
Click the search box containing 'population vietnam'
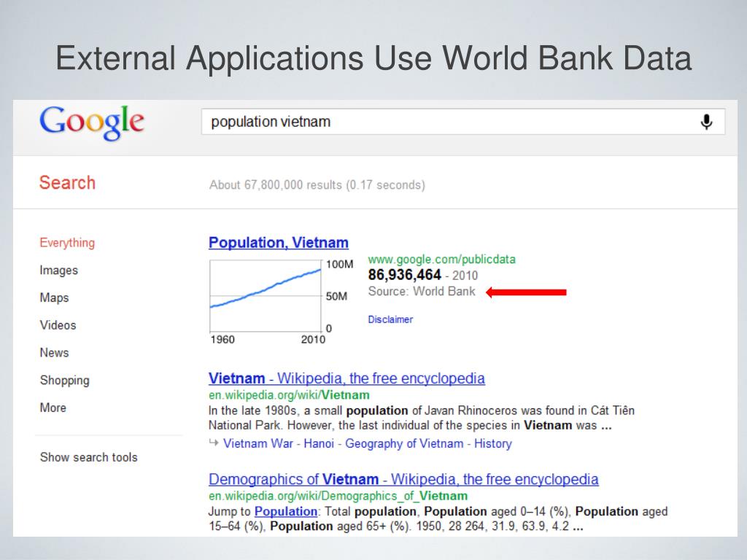463,122
